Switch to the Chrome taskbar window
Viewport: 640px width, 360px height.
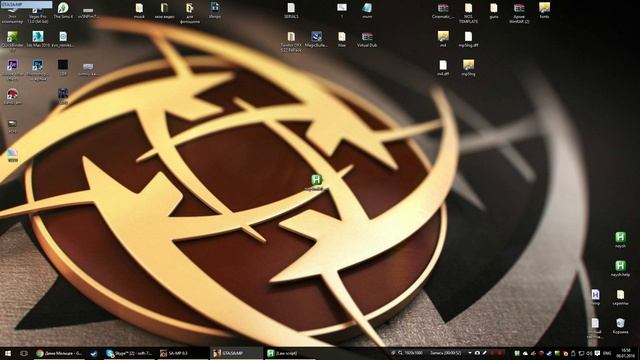(59, 353)
